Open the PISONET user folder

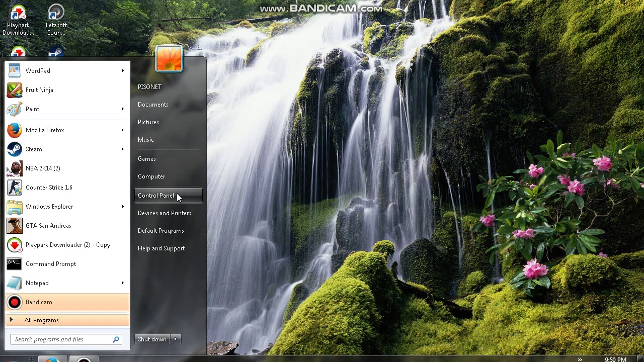[168, 87]
